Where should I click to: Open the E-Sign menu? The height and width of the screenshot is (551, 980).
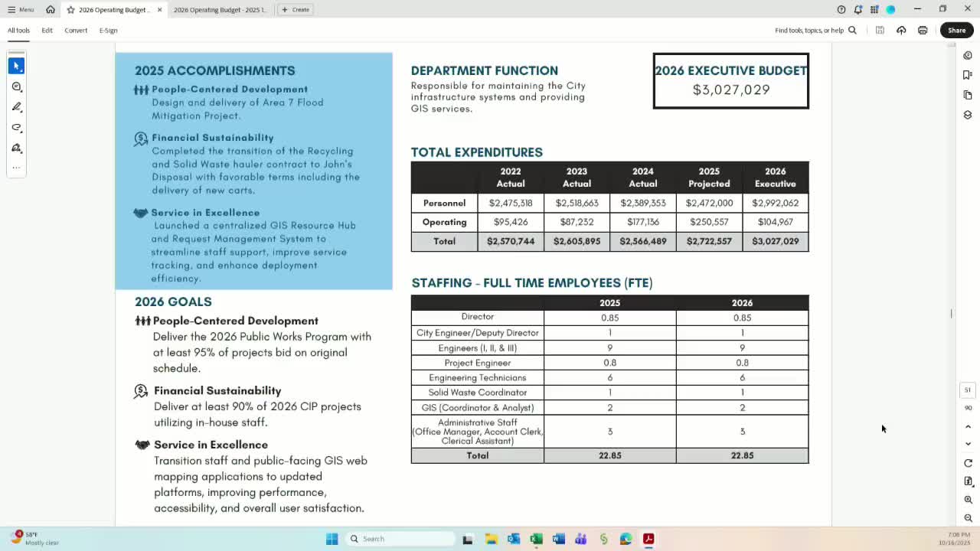[108, 31]
